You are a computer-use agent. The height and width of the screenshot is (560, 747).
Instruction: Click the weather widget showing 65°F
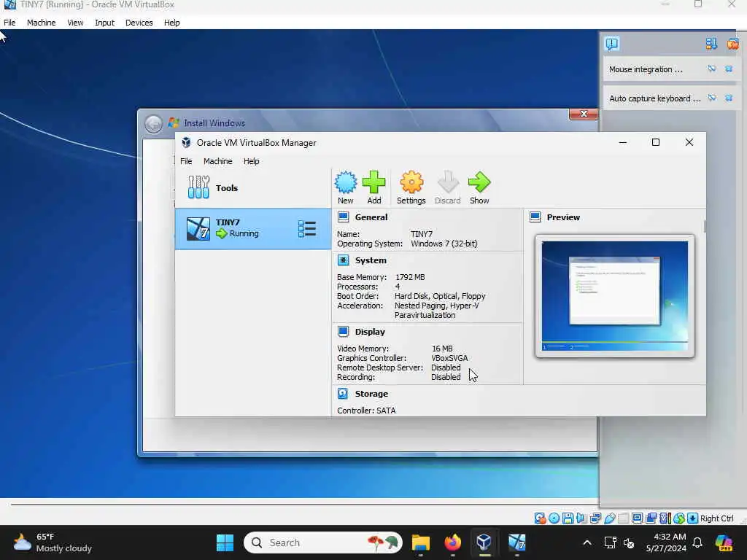(53, 542)
